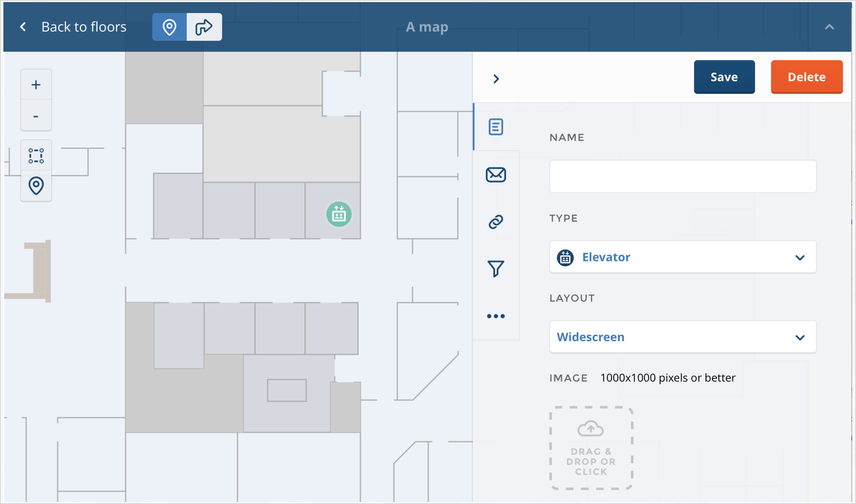The height and width of the screenshot is (504, 856).
Task: Focus the Name input field
Action: [683, 176]
